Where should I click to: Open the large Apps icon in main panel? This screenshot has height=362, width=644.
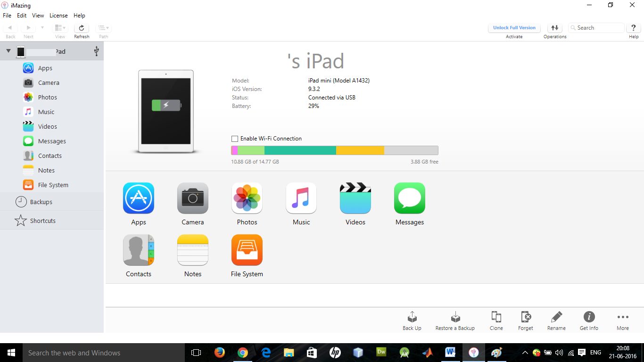point(139,198)
